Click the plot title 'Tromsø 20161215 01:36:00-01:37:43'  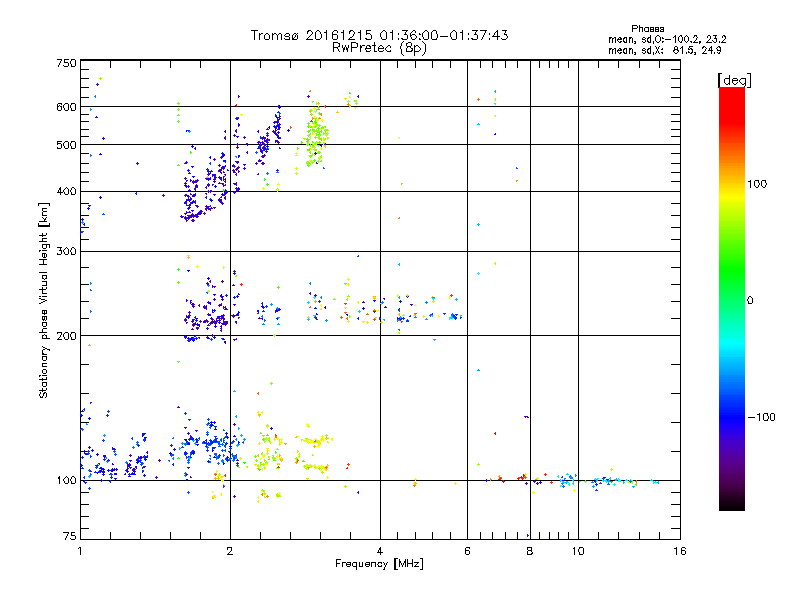[379, 35]
